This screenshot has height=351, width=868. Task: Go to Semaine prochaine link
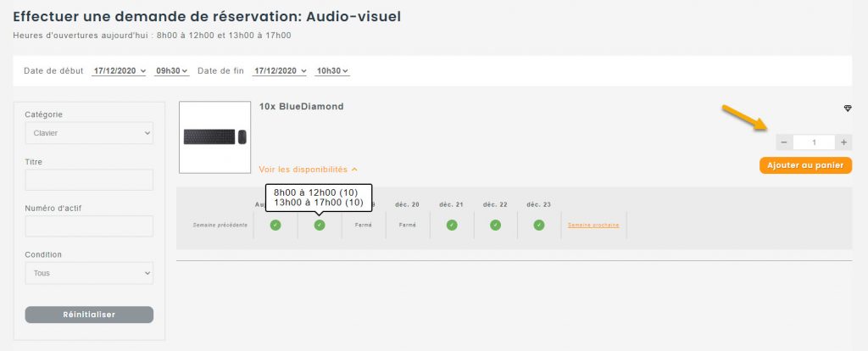point(593,225)
